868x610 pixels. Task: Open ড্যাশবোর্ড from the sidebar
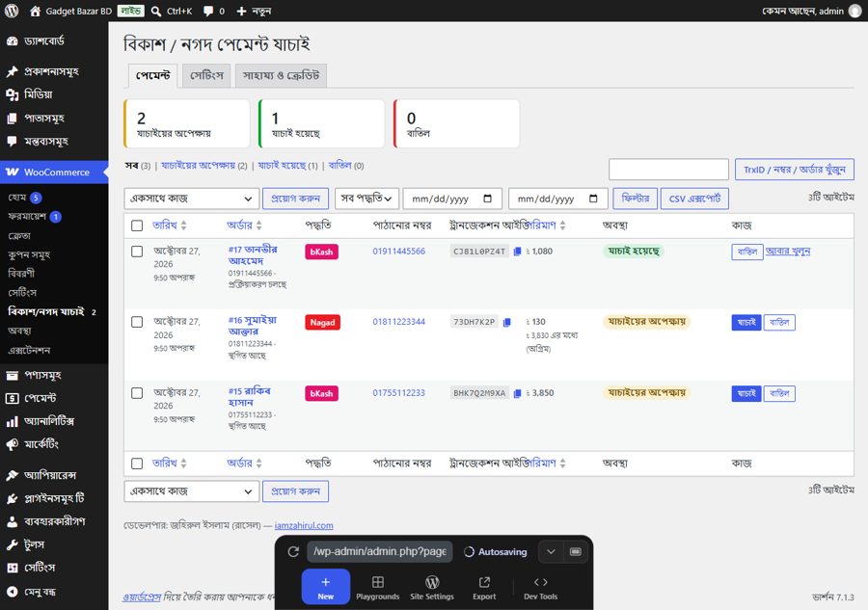(x=44, y=40)
